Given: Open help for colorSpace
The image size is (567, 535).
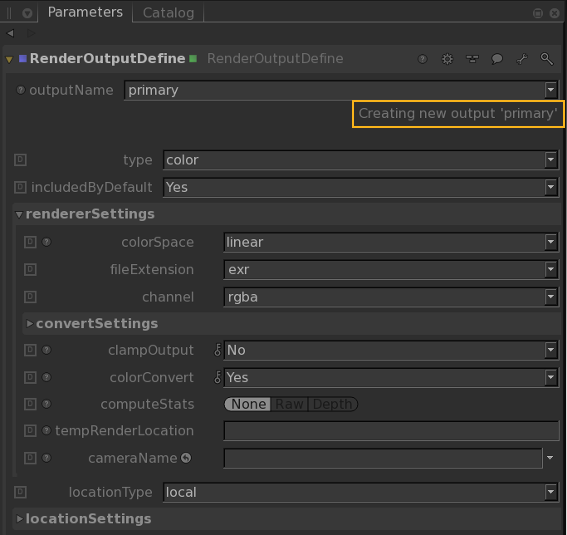Looking at the screenshot, I should click(47, 241).
